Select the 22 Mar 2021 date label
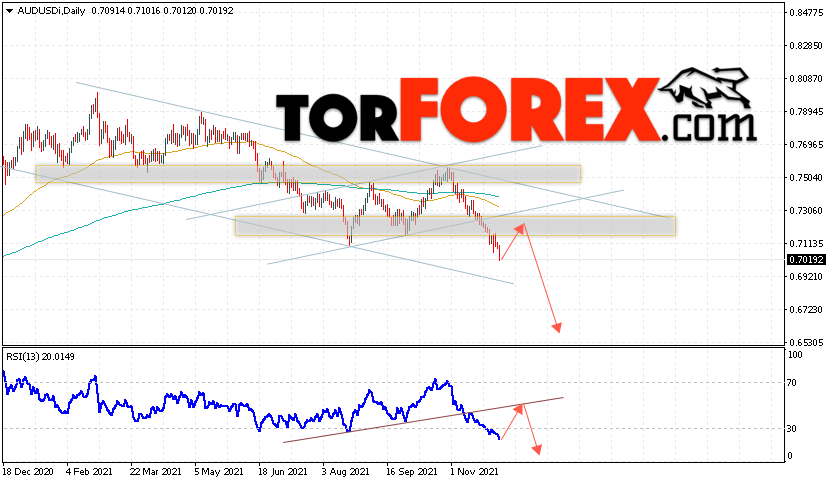 (x=156, y=471)
